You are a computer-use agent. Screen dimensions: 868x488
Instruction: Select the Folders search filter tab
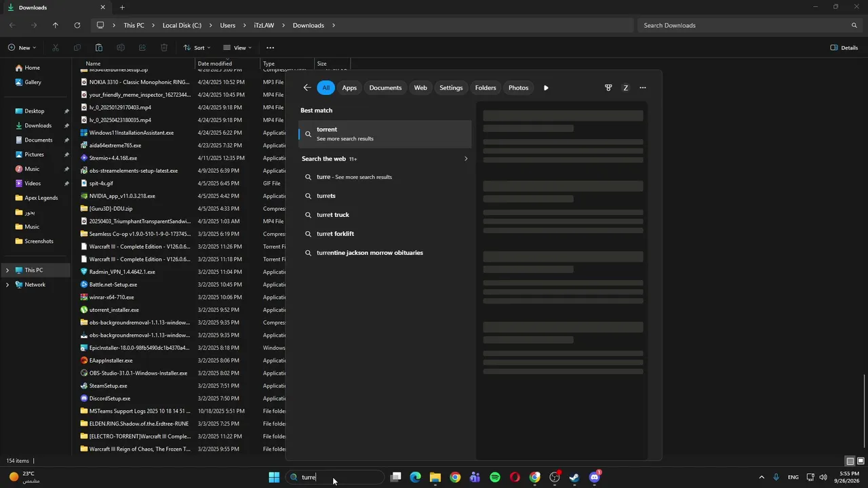coord(486,87)
